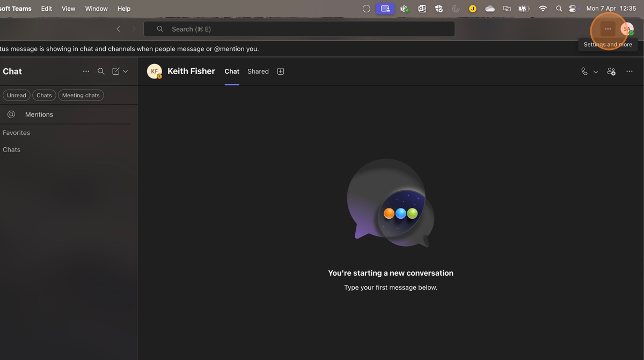644x360 pixels.
Task: Click the Teams status menu bar icon
Action: [405, 9]
